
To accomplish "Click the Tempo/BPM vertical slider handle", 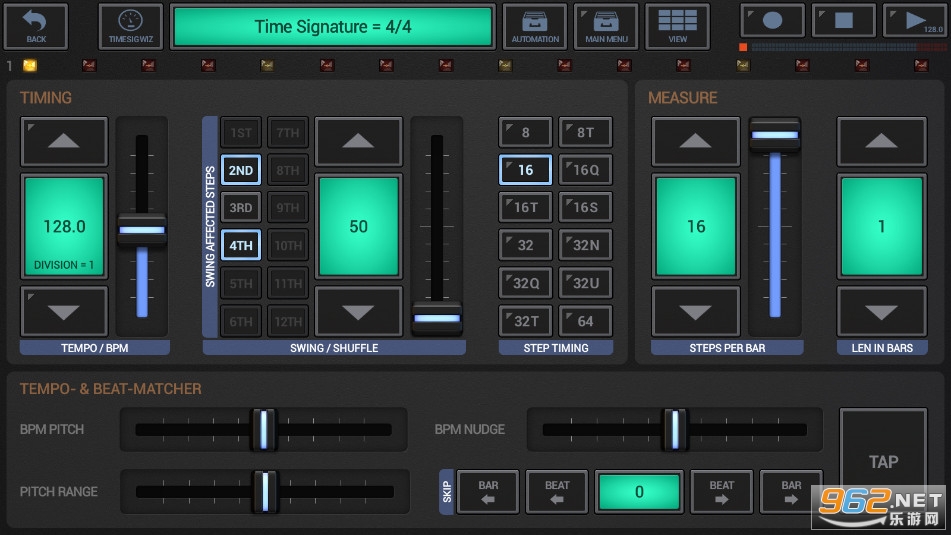I will [142, 230].
